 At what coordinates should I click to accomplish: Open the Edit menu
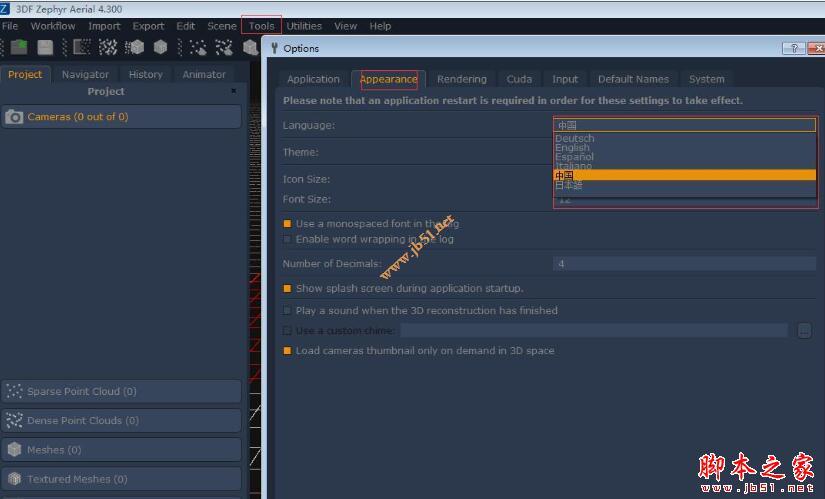click(185, 26)
